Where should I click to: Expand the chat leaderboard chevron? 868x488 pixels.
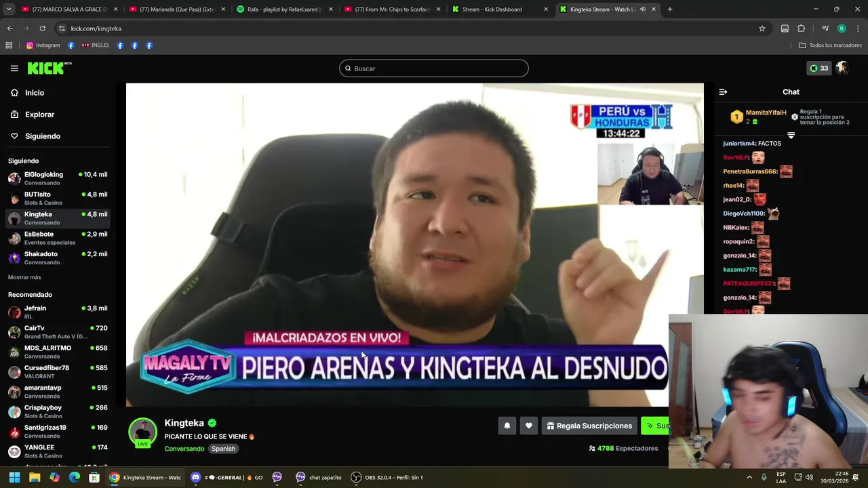pos(791,136)
